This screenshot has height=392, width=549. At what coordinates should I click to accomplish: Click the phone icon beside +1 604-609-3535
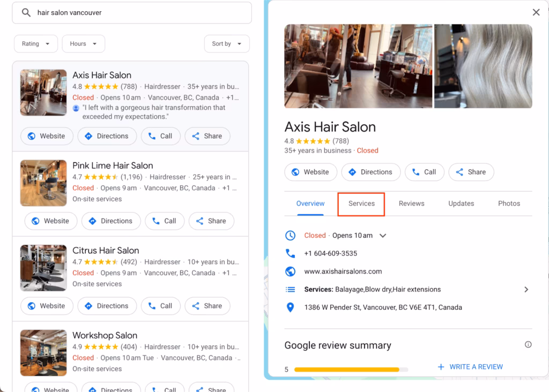(290, 253)
